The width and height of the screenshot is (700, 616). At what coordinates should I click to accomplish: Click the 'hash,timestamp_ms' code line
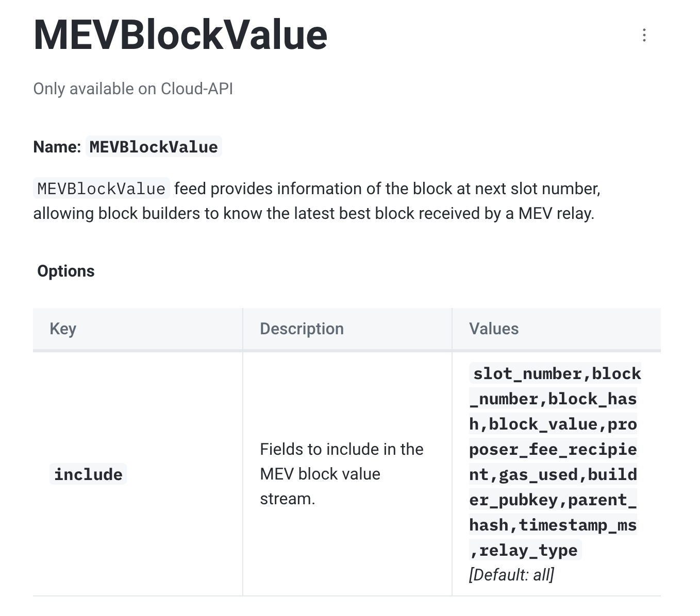tap(553, 525)
